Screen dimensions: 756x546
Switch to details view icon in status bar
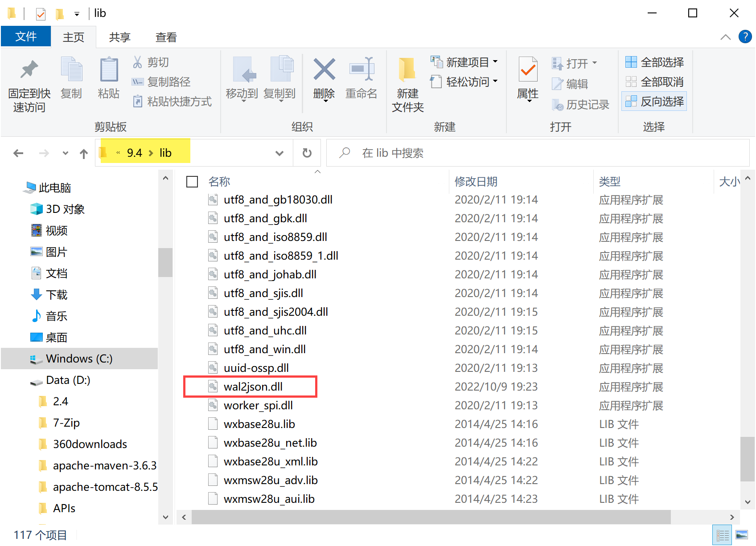722,535
